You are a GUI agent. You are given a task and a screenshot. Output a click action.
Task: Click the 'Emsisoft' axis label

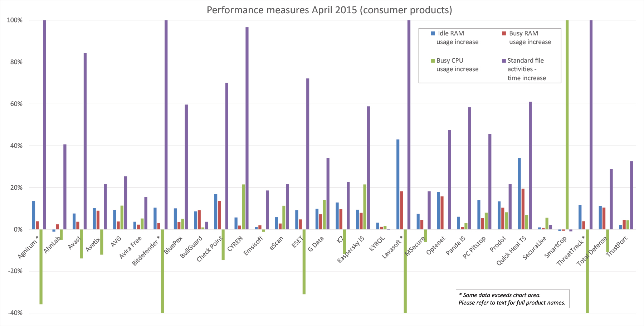pyautogui.click(x=253, y=246)
